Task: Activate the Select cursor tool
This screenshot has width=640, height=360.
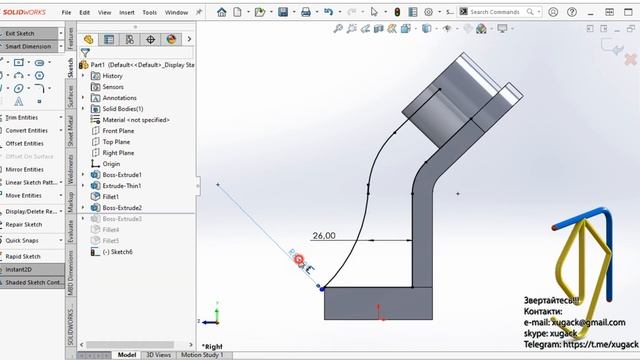Action: (374, 12)
